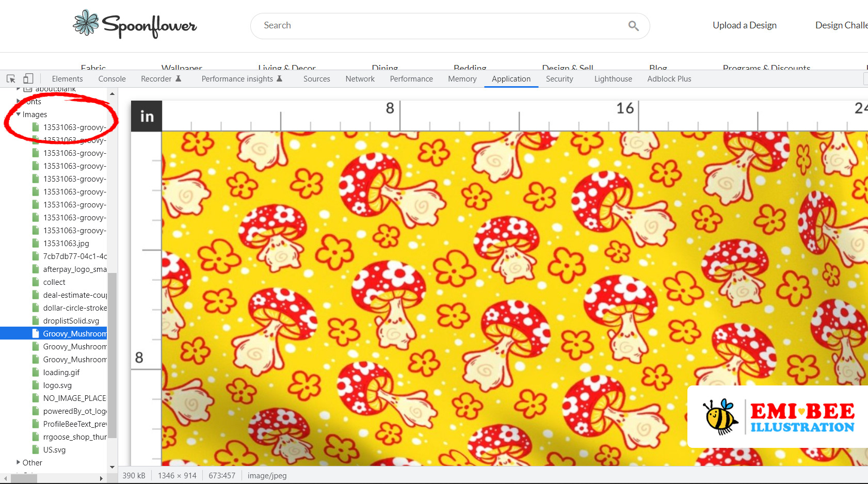The image size is (868, 484).
Task: Open the Adblock Plus tab
Action: click(x=669, y=79)
